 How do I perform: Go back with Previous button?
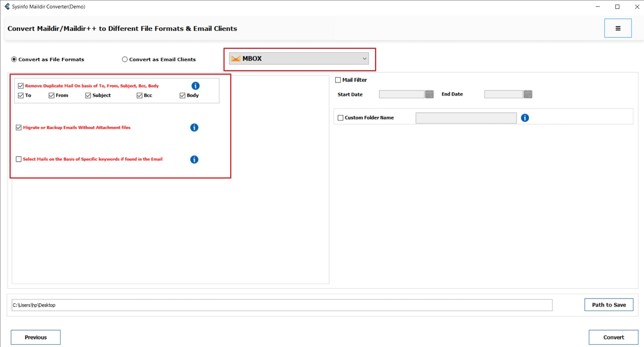click(36, 337)
